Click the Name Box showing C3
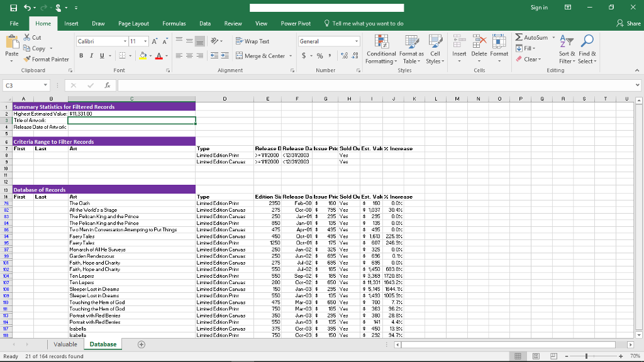This screenshot has height=362, width=644. click(25, 84)
